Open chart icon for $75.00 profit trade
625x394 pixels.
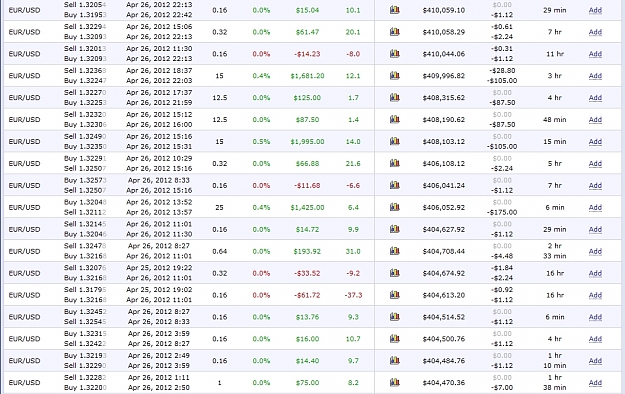click(x=395, y=382)
